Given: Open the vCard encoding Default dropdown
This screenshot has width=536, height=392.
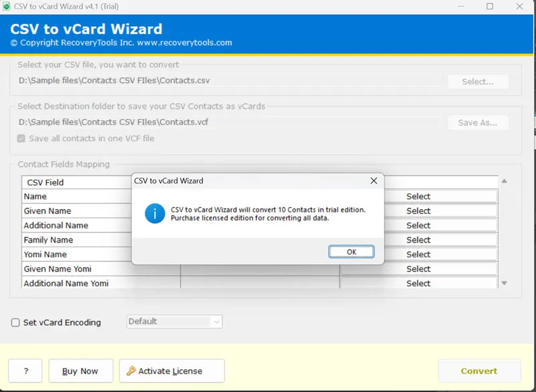Looking at the screenshot, I should [x=174, y=322].
